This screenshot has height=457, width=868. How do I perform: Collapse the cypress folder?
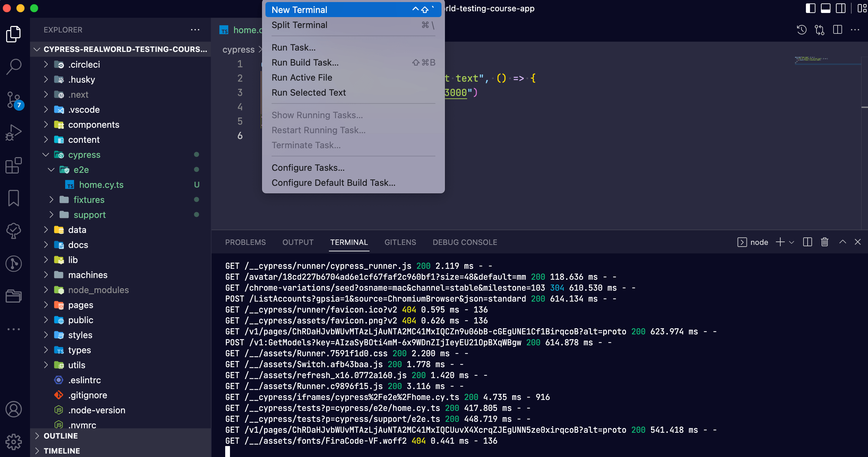tap(84, 155)
